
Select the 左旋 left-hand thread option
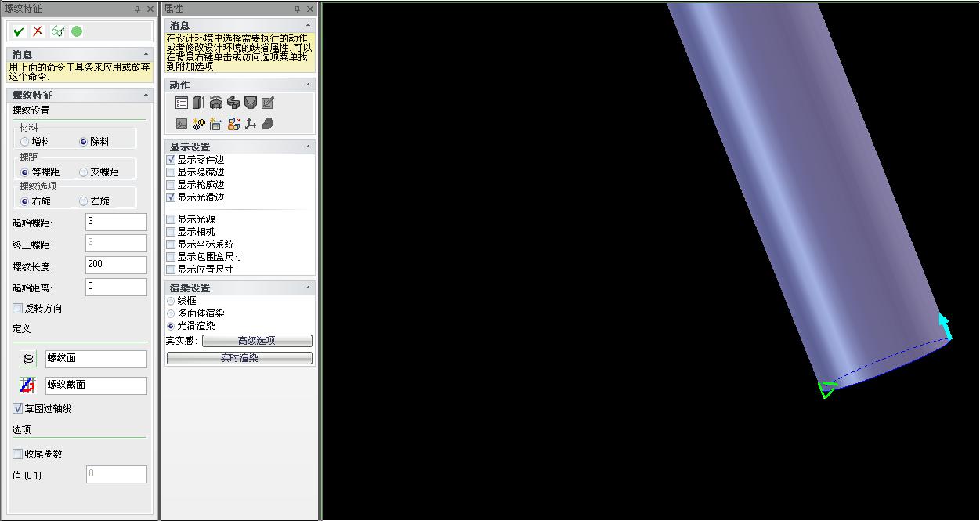click(x=84, y=201)
